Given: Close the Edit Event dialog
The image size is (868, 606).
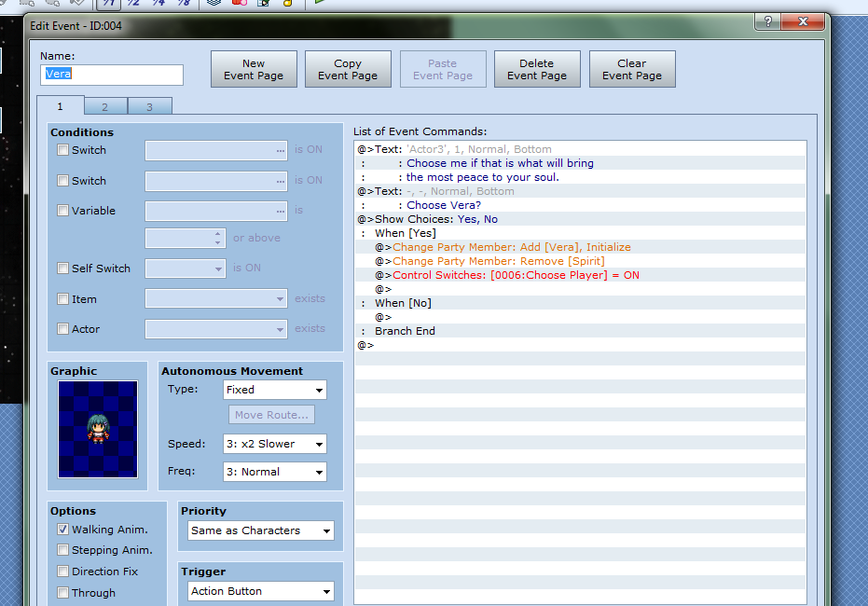Looking at the screenshot, I should pyautogui.click(x=804, y=21).
